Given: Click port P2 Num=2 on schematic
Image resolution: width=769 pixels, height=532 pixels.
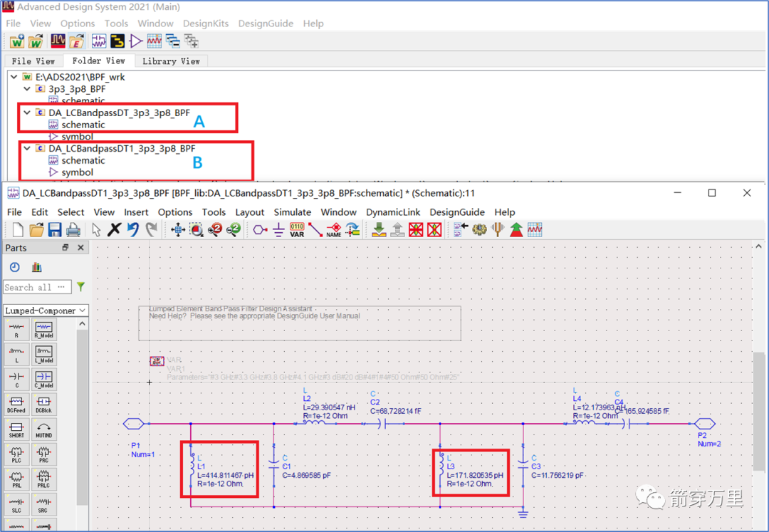Looking at the screenshot, I should click(705, 424).
